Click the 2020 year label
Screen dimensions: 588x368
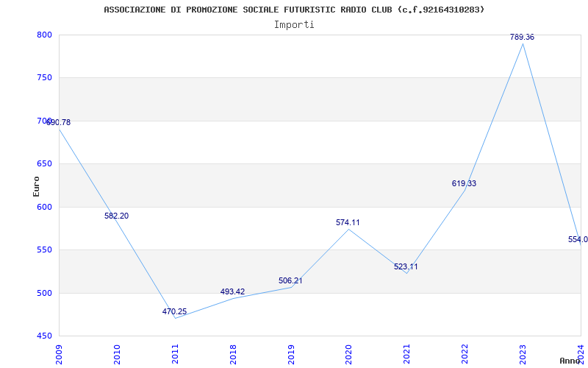(x=348, y=354)
